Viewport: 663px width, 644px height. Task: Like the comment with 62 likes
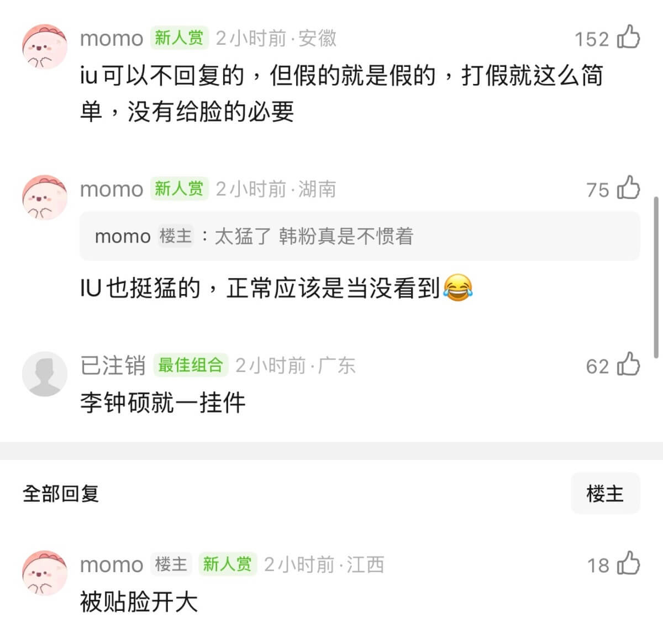628,365
